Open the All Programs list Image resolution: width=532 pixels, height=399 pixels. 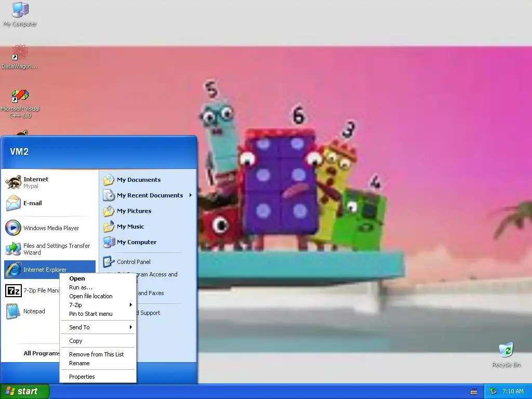[41, 353]
